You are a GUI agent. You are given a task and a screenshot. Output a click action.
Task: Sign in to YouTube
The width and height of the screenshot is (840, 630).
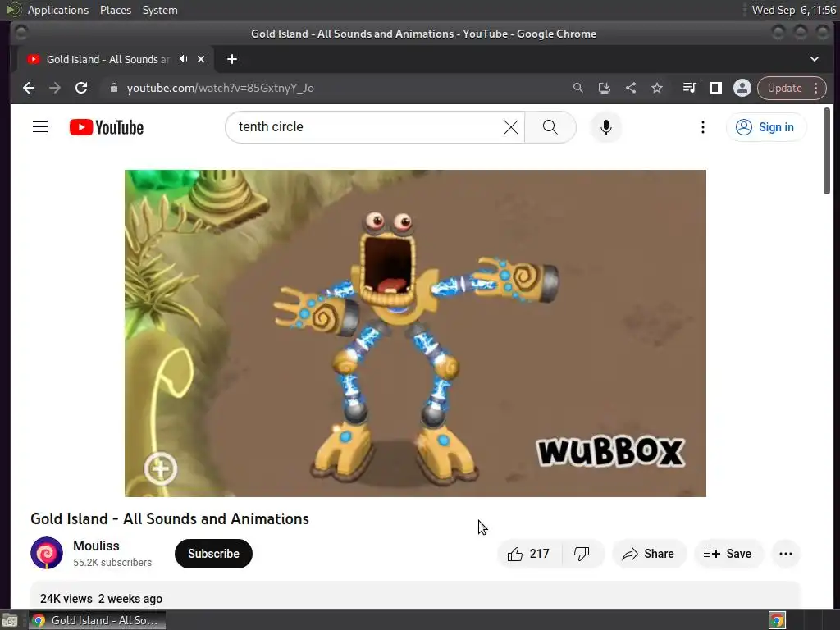pos(765,127)
